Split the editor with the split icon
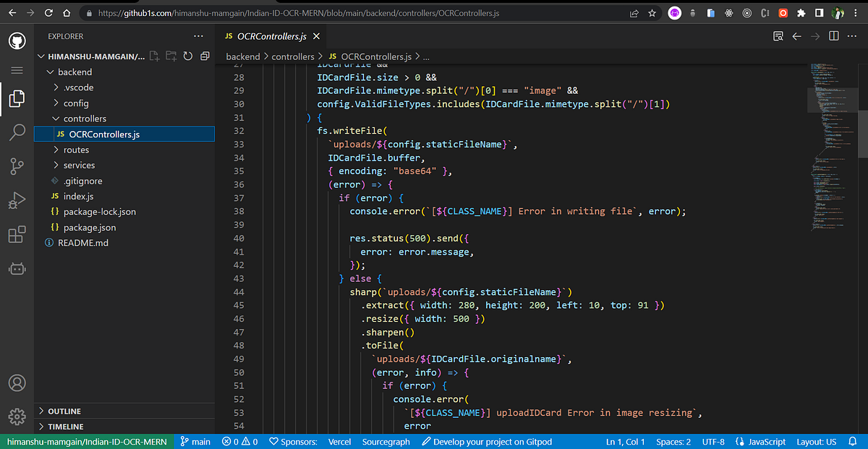This screenshot has width=868, height=449. (x=833, y=35)
